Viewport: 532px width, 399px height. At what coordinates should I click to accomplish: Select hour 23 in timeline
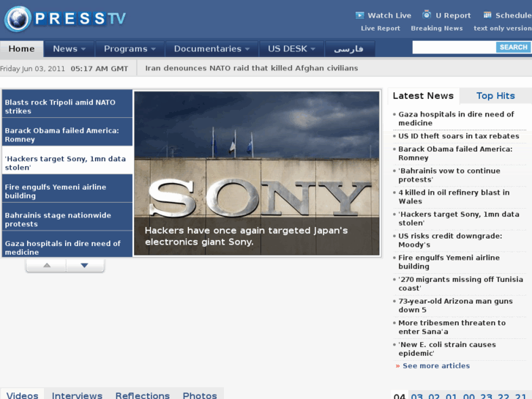(486, 396)
